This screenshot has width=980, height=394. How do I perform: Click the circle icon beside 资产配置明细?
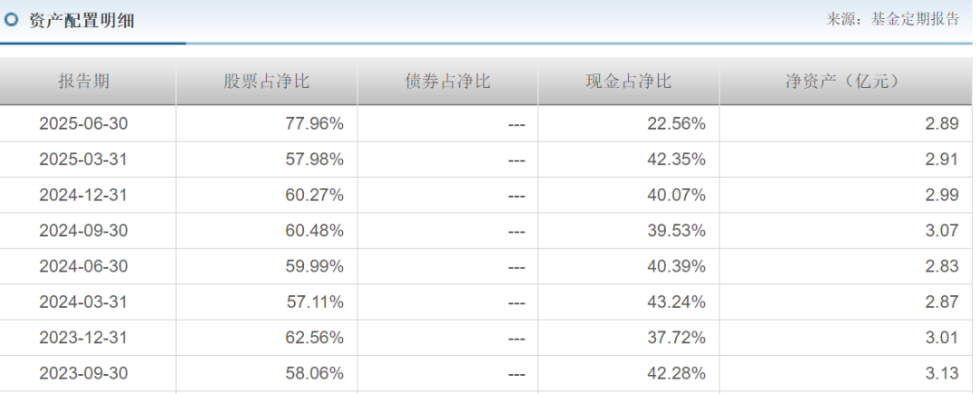[11, 19]
